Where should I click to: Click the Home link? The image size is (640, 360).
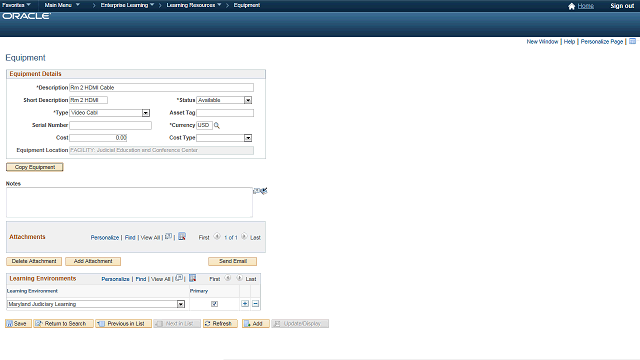pyautogui.click(x=586, y=6)
